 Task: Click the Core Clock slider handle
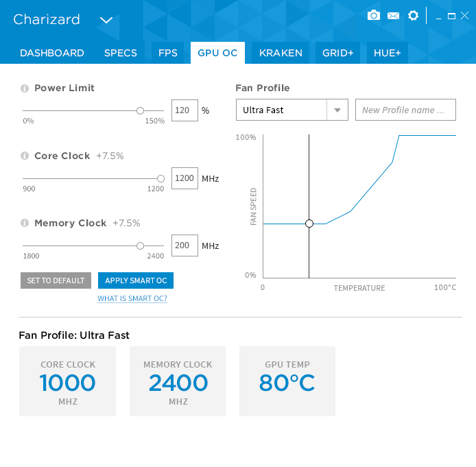(x=160, y=179)
